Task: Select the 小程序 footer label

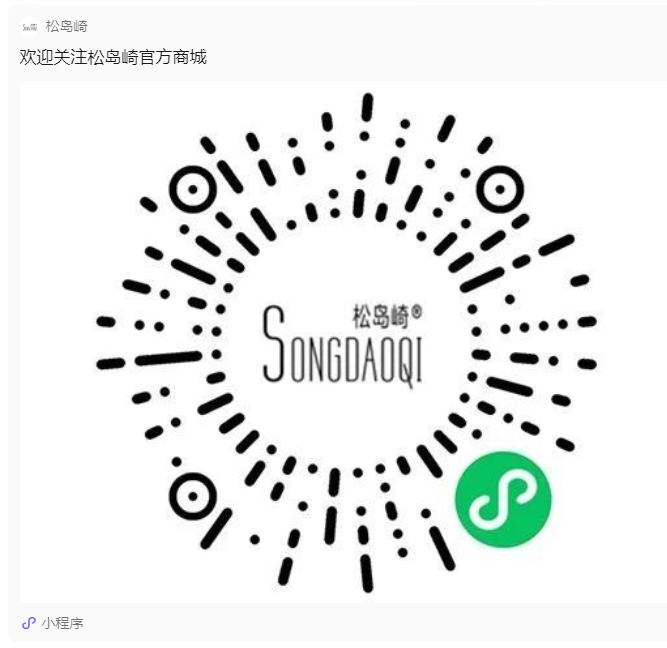Action: point(63,623)
